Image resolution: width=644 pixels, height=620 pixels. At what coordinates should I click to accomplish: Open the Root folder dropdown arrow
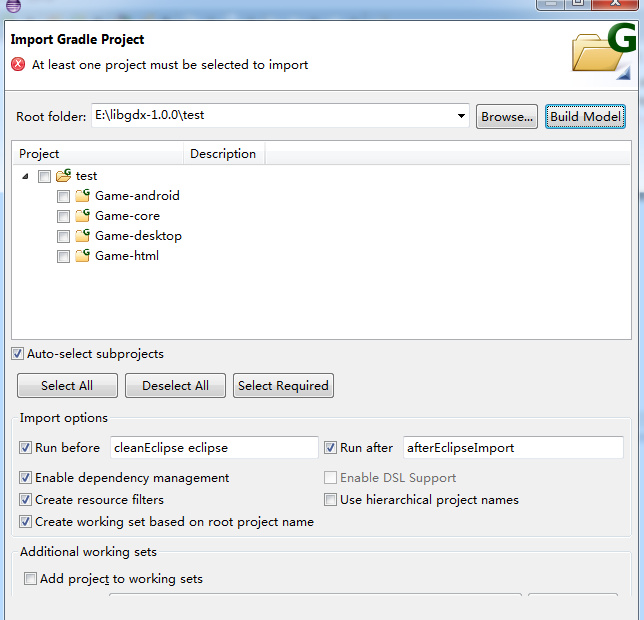click(x=461, y=116)
